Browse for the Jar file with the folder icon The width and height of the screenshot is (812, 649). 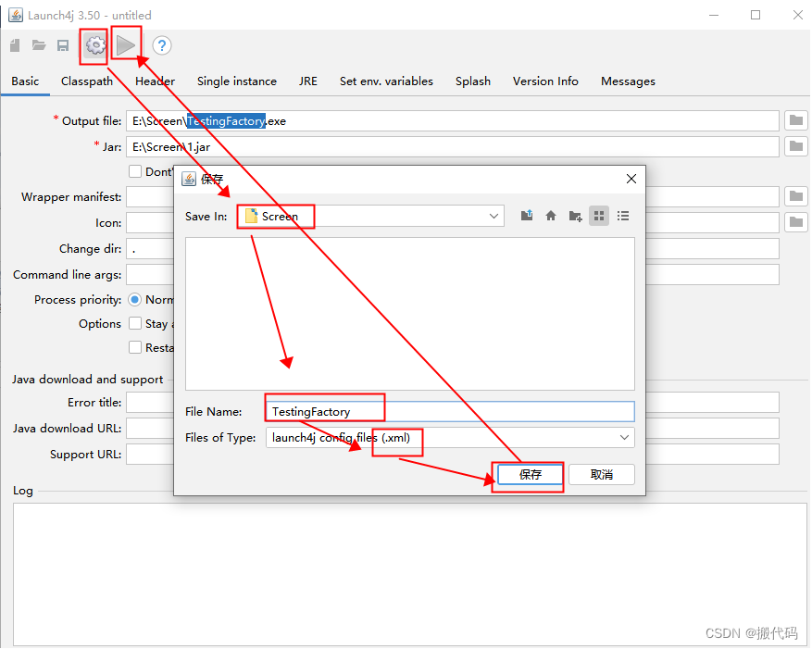tap(796, 146)
